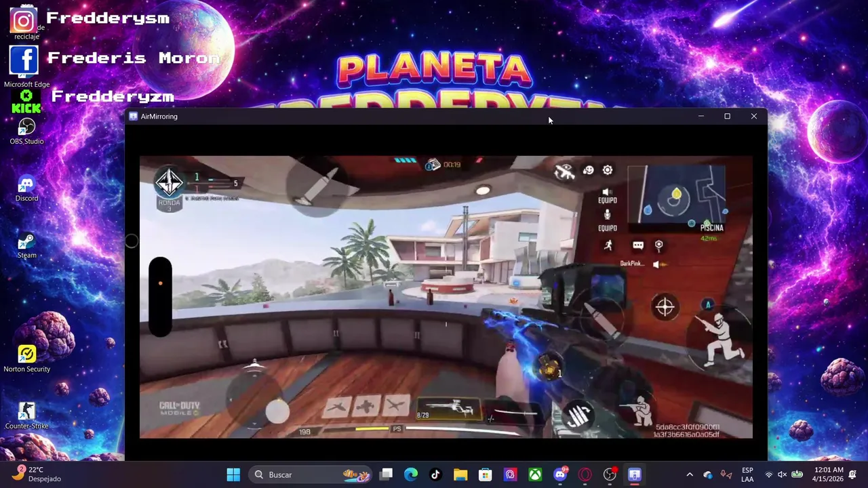This screenshot has height=488, width=868.
Task: Open Discord from the taskbar
Action: (x=560, y=474)
